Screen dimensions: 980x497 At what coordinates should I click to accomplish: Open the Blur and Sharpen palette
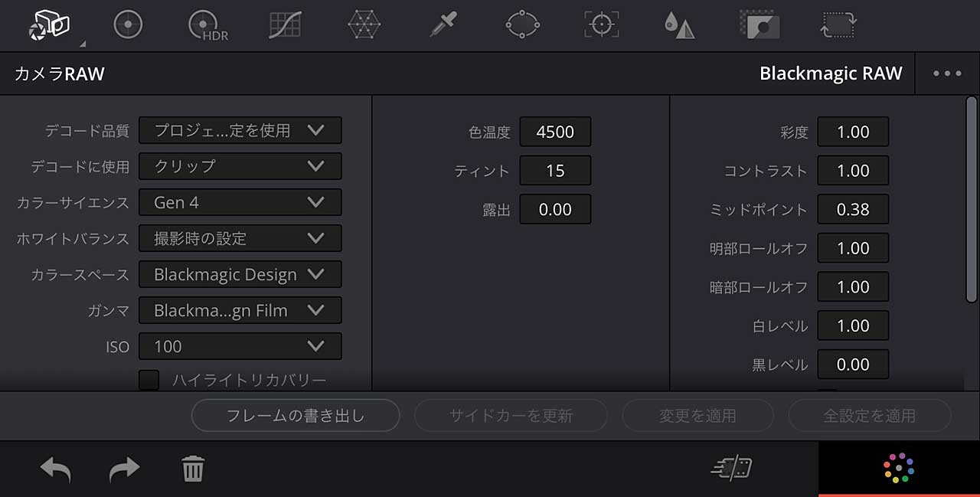pos(679,25)
